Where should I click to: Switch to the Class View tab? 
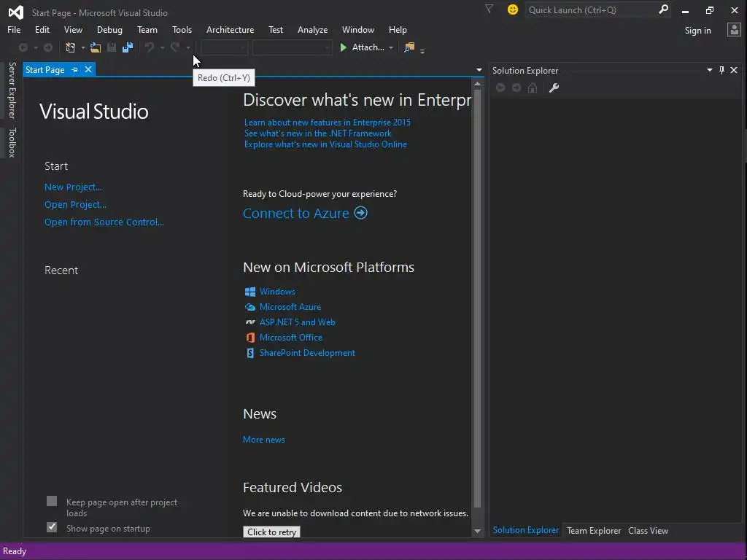tap(648, 531)
